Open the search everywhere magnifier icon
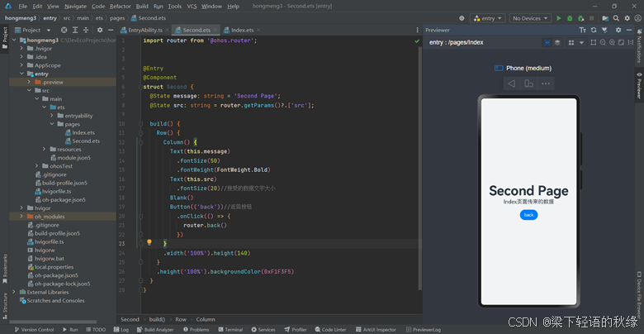Screen dimensions: 644x334 tap(616, 18)
